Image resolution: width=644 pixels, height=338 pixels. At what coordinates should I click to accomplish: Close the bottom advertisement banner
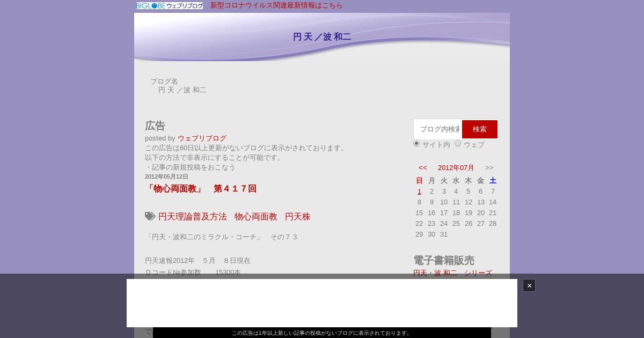529,285
